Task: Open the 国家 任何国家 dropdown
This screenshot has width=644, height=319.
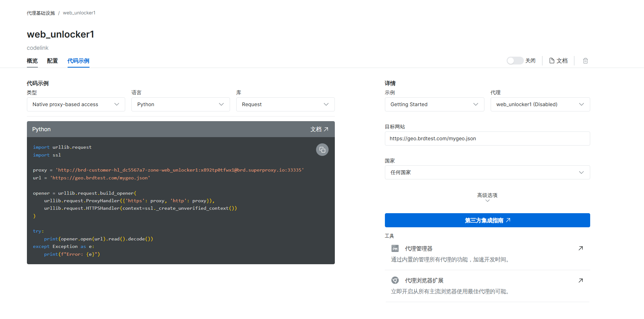Action: click(x=487, y=172)
